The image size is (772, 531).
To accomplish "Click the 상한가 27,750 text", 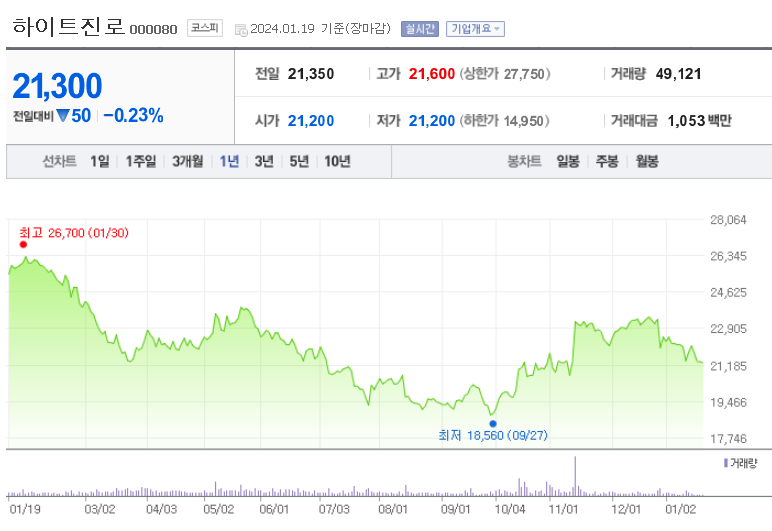I will 505,74.
